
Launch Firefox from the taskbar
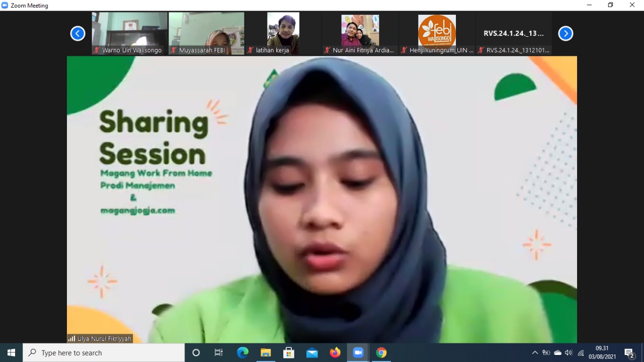335,352
